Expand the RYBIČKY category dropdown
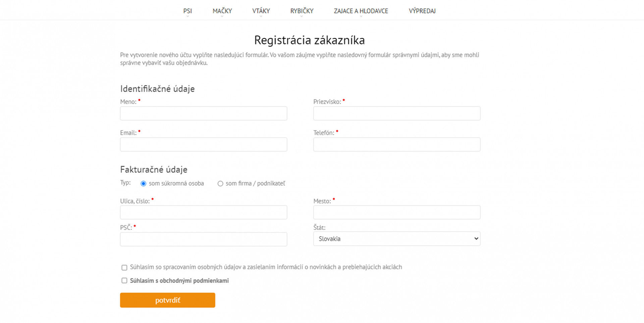This screenshot has height=323, width=644. click(302, 11)
